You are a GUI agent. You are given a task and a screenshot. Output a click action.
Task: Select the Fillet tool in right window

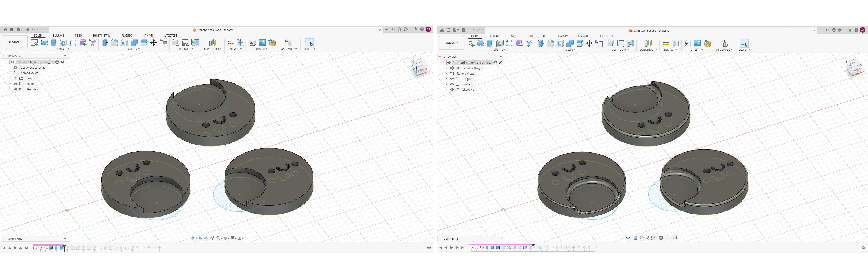[551, 43]
